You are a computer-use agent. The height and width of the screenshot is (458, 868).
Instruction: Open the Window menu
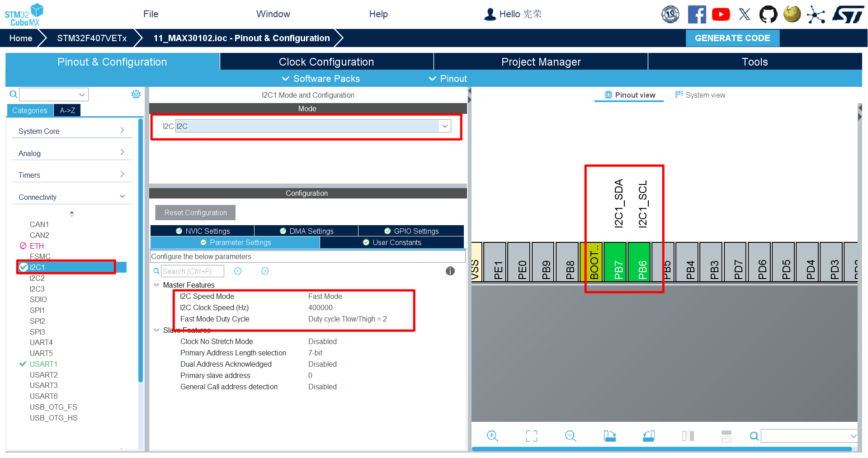click(273, 14)
